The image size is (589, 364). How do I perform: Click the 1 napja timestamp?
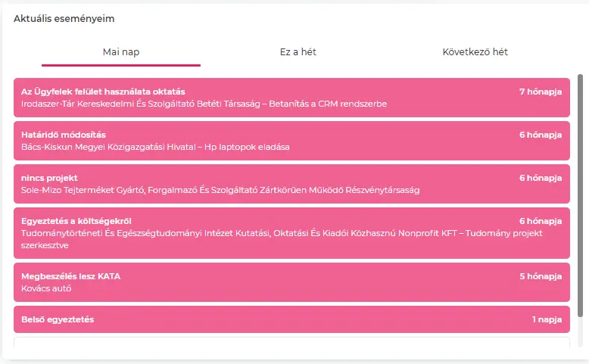coord(547,319)
